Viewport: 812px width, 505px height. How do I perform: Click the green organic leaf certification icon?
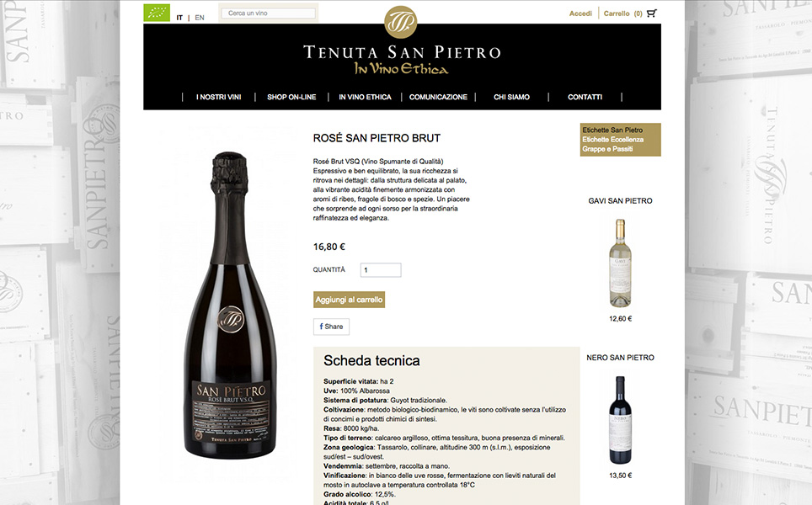click(x=157, y=13)
